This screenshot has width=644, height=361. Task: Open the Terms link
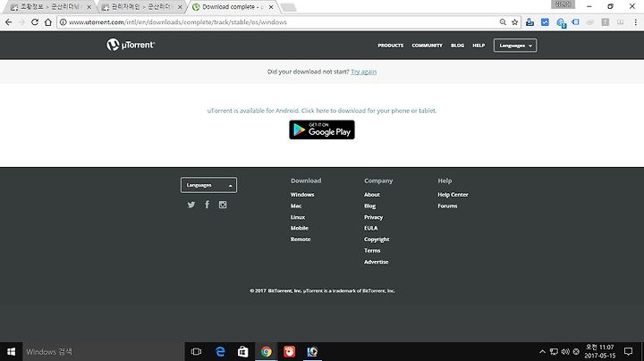[x=372, y=250]
